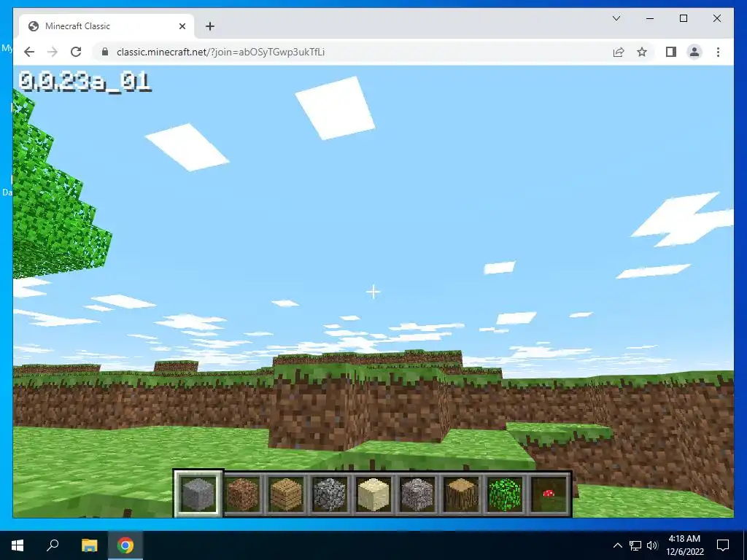Open Windows Start menu
This screenshot has width=747, height=560.
[18, 545]
